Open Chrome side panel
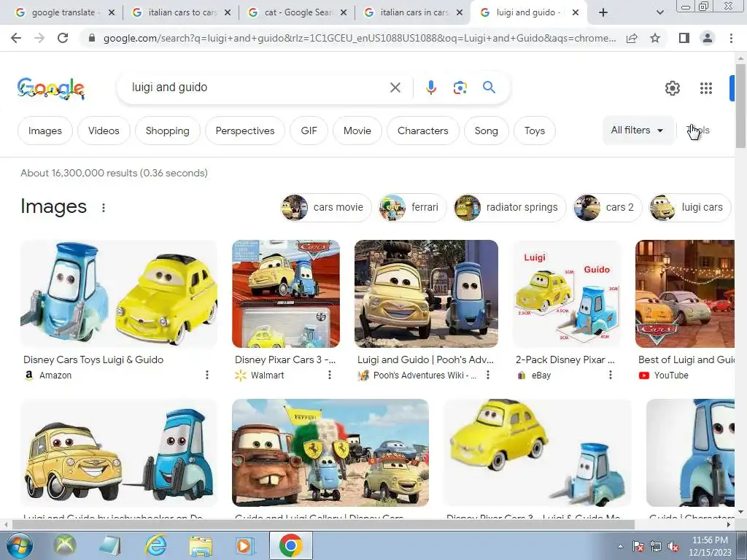 (x=684, y=38)
